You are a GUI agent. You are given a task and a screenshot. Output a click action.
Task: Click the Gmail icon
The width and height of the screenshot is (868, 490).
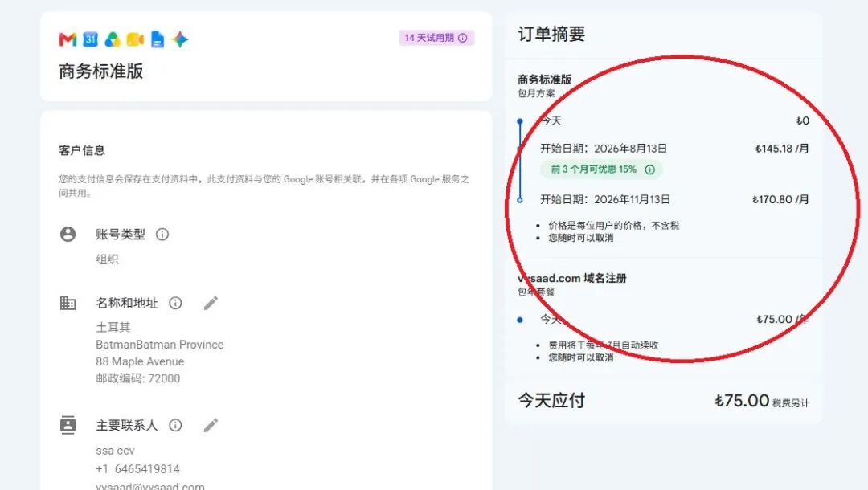(68, 39)
